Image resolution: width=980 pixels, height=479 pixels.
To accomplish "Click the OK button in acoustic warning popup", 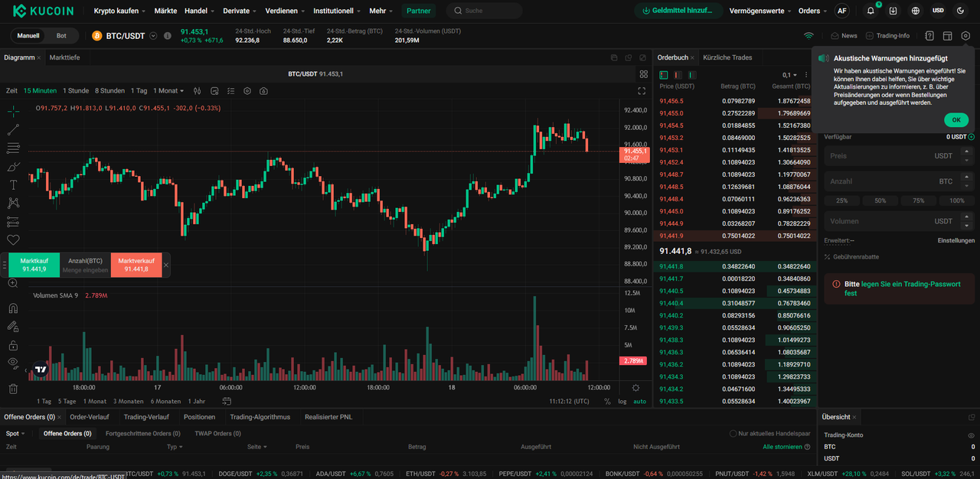I will tap(955, 120).
